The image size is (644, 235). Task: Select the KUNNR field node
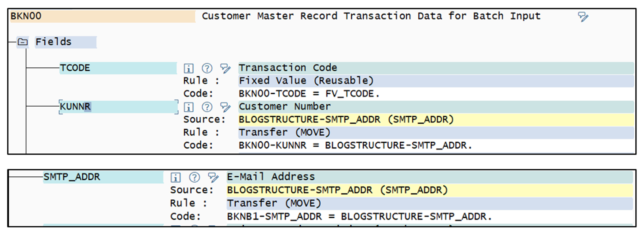click(x=118, y=107)
